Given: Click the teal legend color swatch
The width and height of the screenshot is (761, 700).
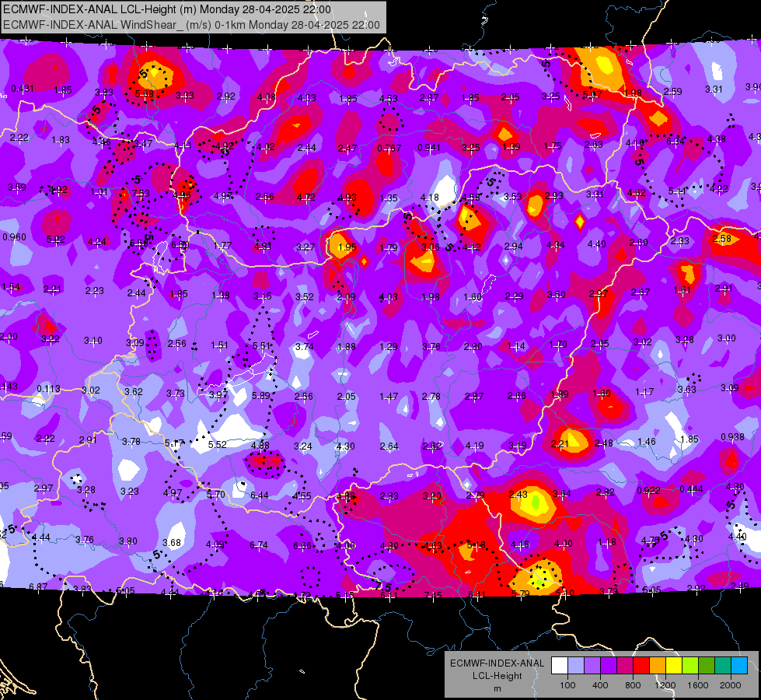Looking at the screenshot, I should [x=723, y=666].
